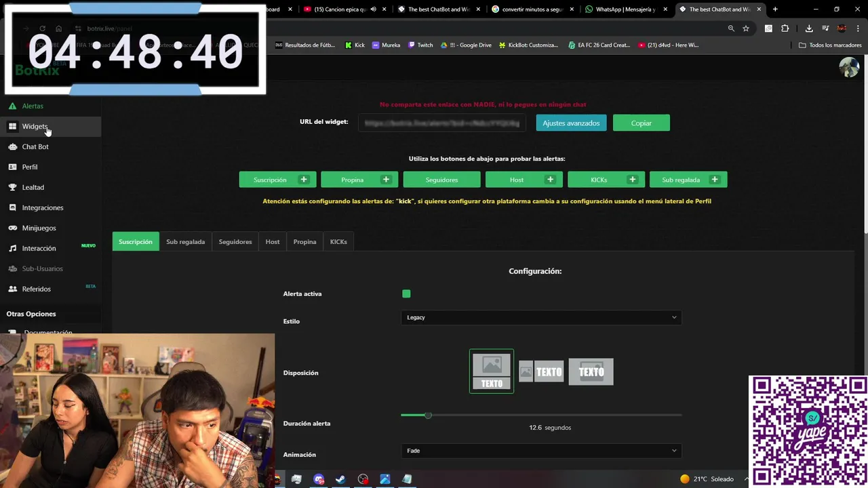Adjust Duración alerta slider handle
This screenshot has height=488, width=868.
(428, 415)
